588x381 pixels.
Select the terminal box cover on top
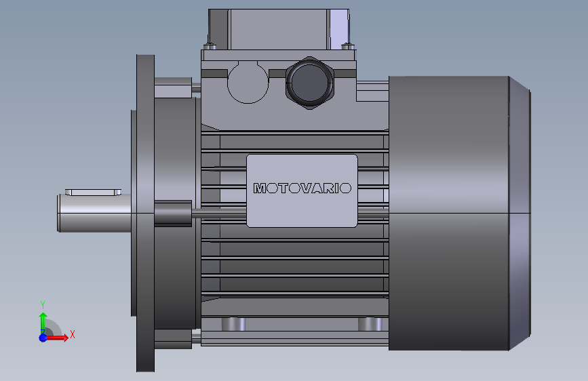tap(279, 29)
